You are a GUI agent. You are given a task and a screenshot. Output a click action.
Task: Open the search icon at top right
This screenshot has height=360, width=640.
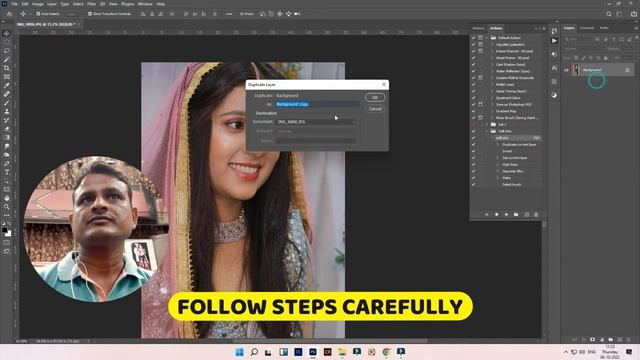click(x=609, y=14)
